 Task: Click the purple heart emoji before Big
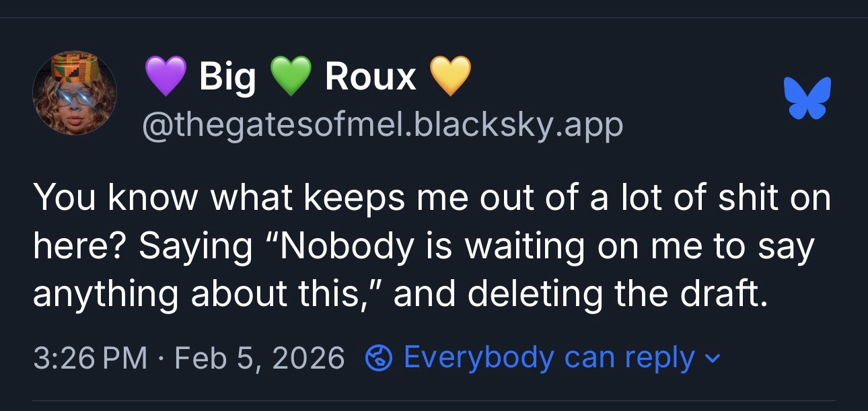tap(165, 75)
